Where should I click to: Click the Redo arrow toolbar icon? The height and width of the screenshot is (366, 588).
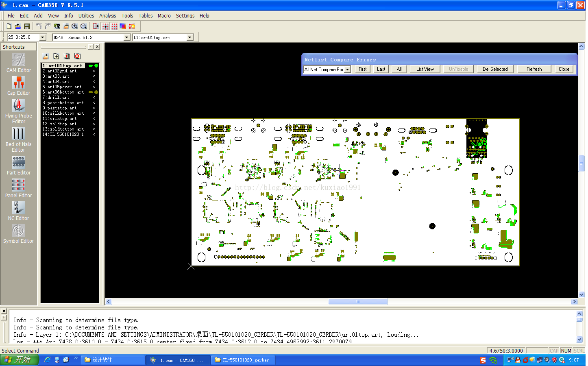pos(48,26)
